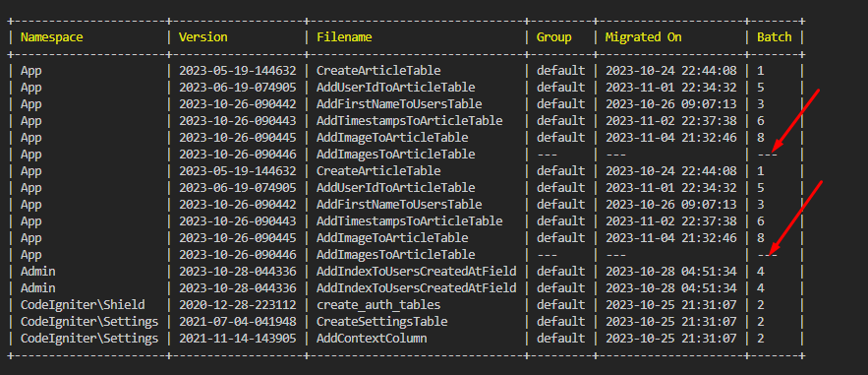Click the CodeIgniter\Settings namespace in the CreateSettingsTable row
The image size is (868, 375).
89,322
